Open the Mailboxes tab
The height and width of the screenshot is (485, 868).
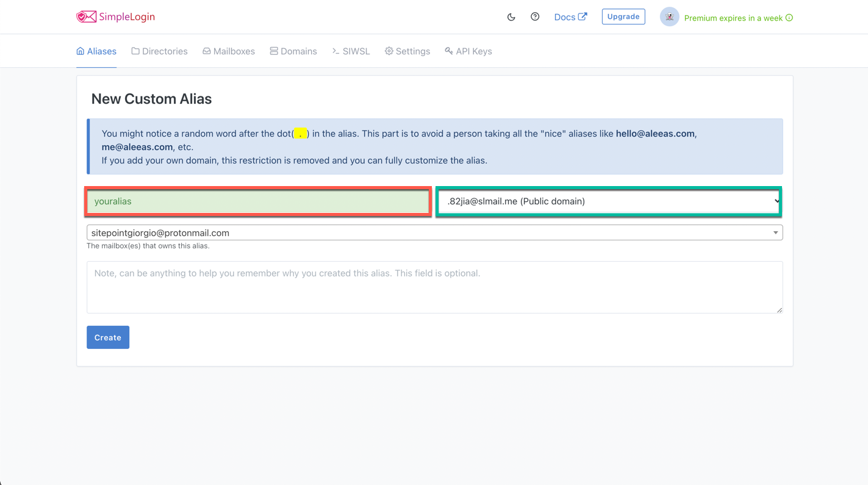pos(229,51)
